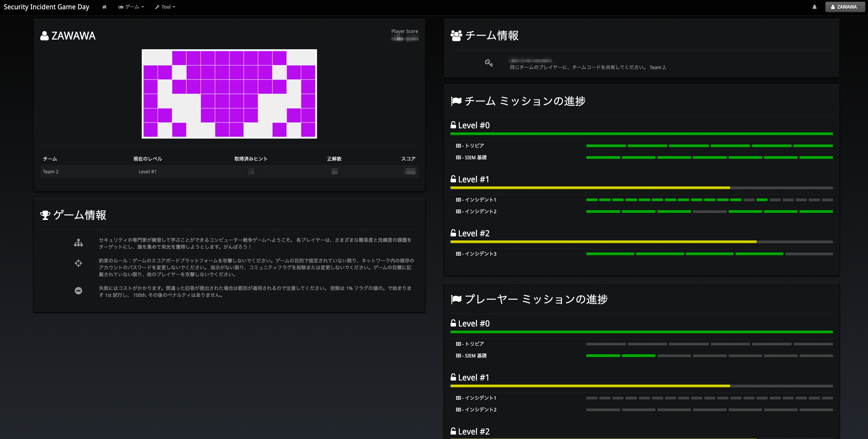868x439 pixels.
Task: Click the 正解数 column header
Action: pyautogui.click(x=334, y=159)
